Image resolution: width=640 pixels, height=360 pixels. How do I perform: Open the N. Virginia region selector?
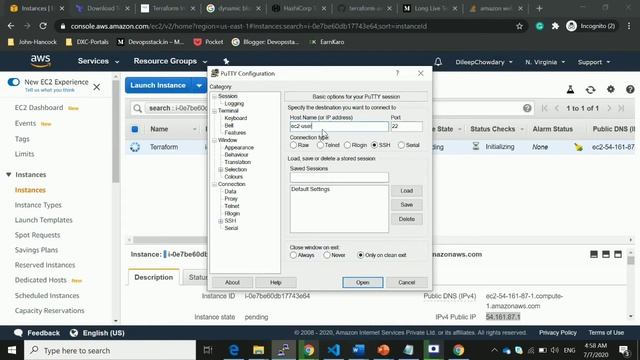pyautogui.click(x=545, y=62)
